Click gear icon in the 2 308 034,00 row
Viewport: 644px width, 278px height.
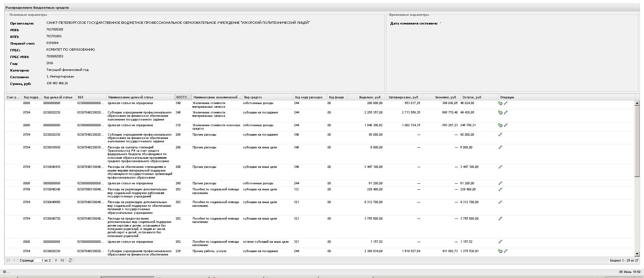[x=500, y=251]
